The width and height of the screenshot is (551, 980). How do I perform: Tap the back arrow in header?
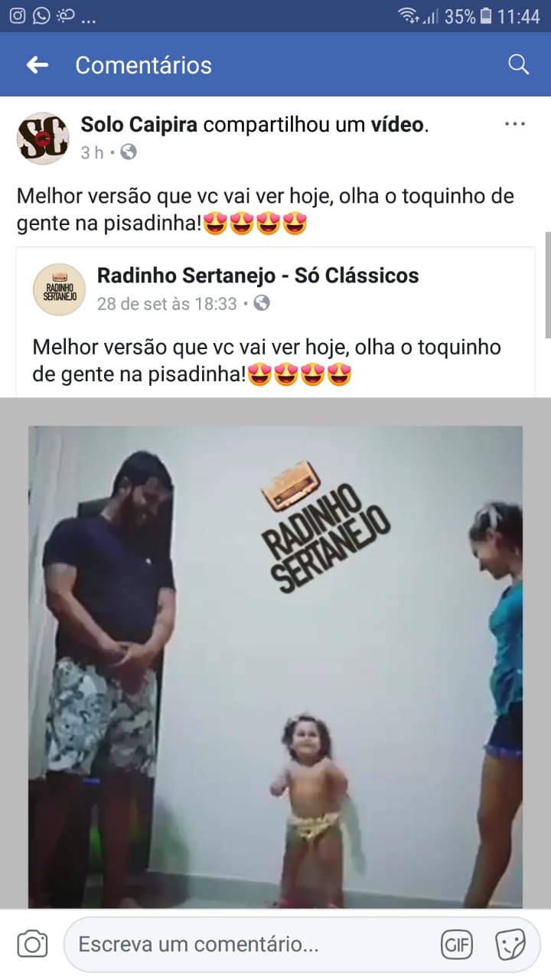37,65
